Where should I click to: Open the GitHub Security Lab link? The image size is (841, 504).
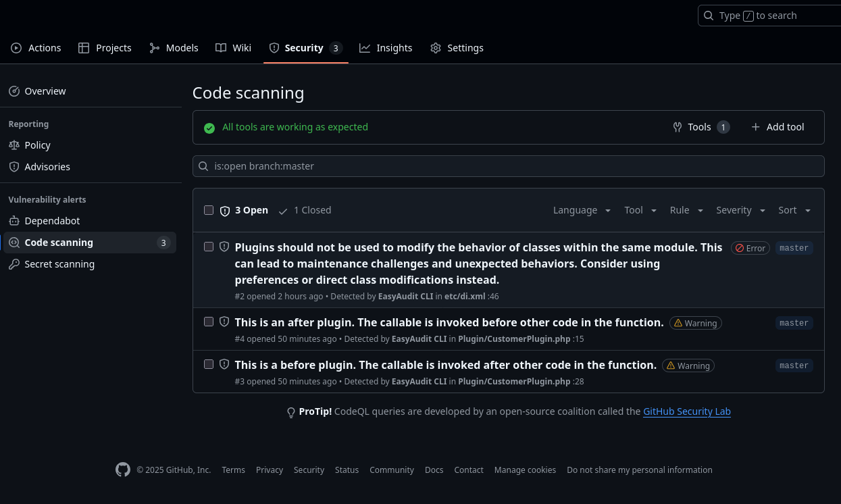point(687,411)
